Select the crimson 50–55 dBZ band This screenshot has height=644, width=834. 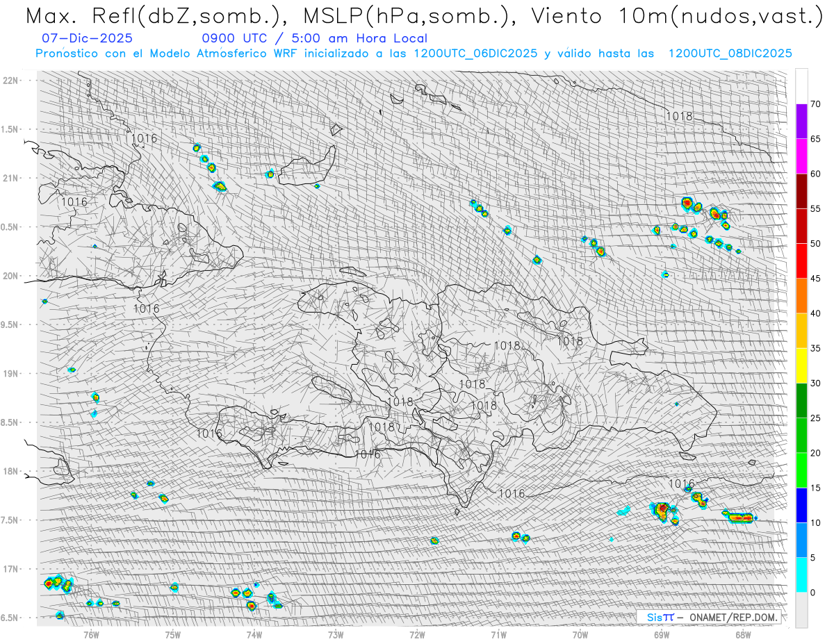click(801, 226)
